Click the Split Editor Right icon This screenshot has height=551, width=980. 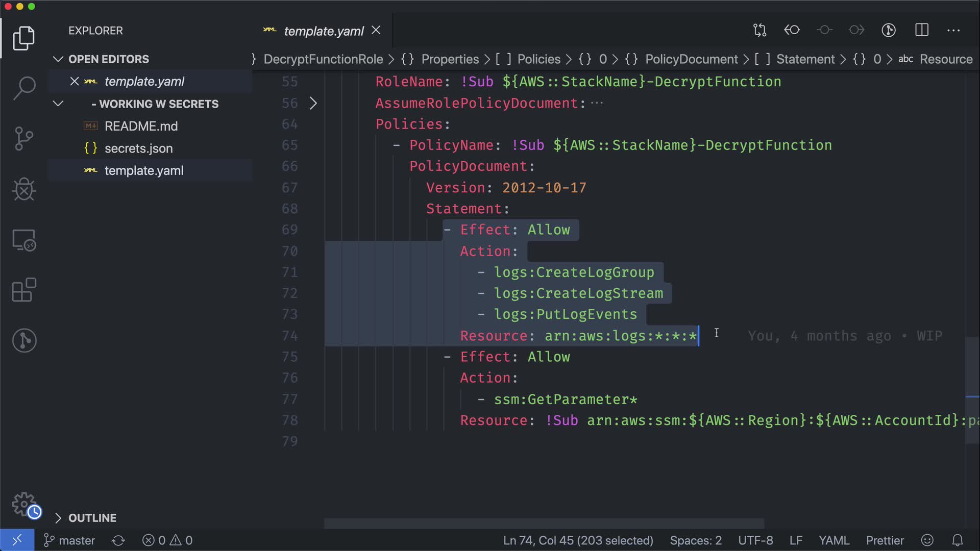[x=921, y=30]
